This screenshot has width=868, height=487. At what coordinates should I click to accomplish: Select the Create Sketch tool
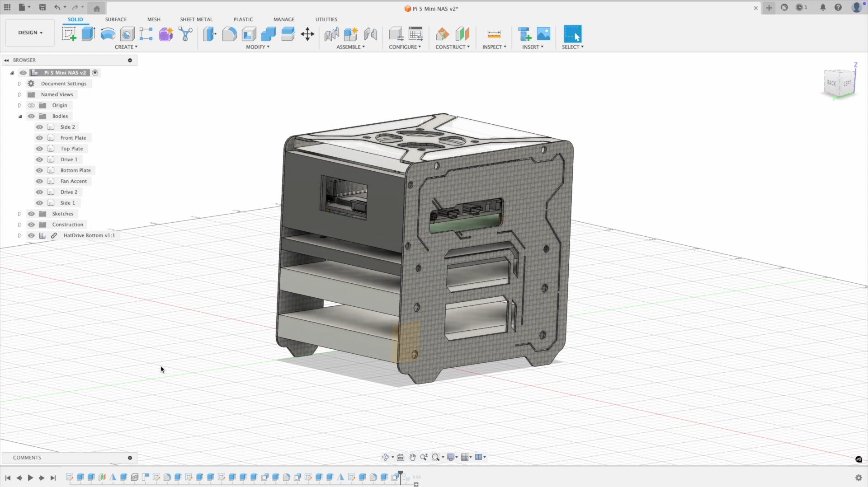[x=69, y=34]
